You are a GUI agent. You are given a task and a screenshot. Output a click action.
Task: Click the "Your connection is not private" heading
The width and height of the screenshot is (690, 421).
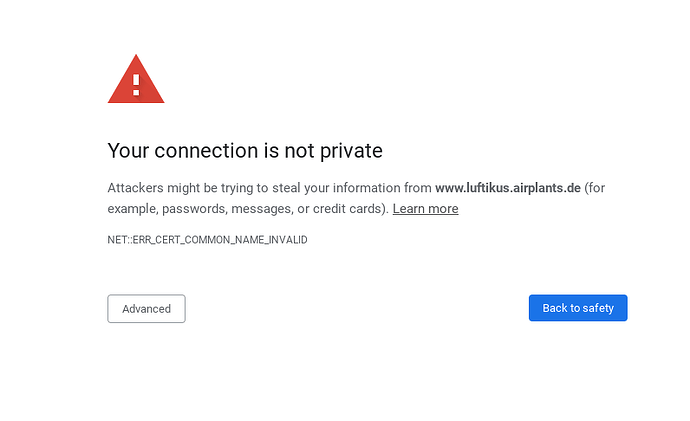point(245,151)
